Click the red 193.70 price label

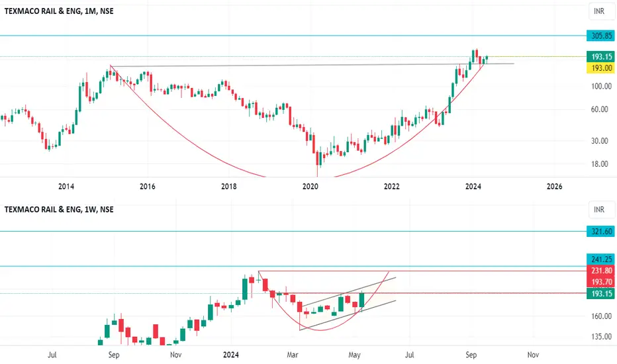coord(601,282)
